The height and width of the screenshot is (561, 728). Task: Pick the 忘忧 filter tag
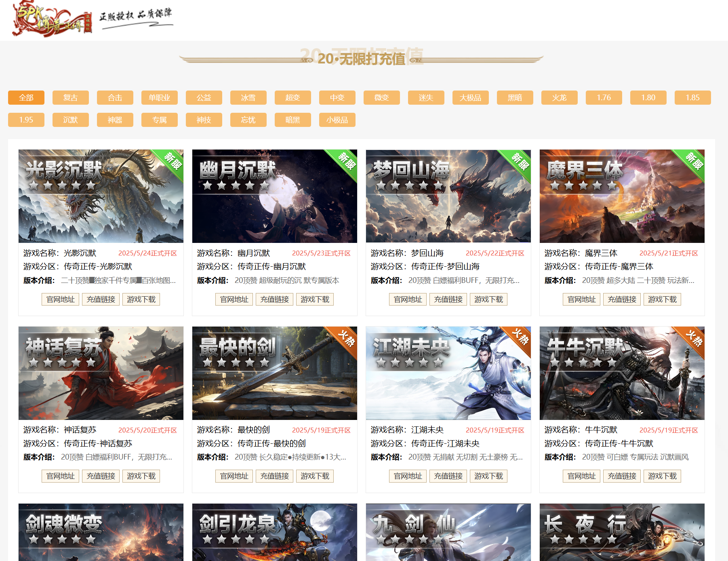[x=248, y=120]
